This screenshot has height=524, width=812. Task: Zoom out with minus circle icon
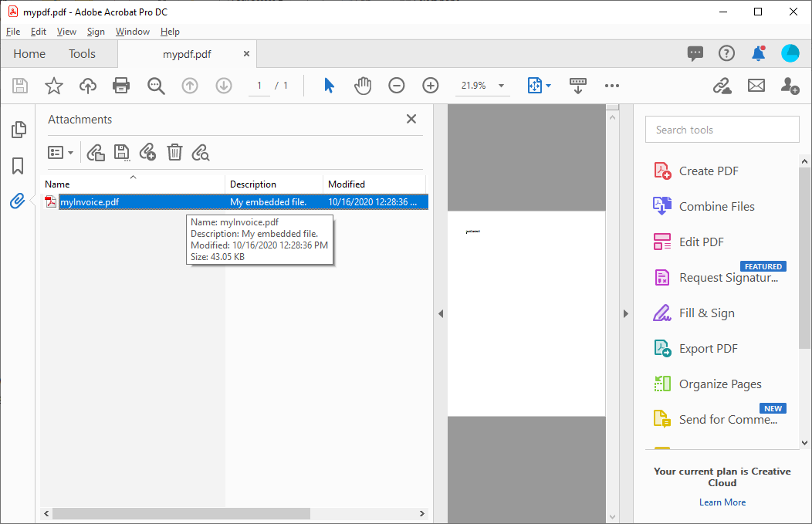tap(397, 86)
